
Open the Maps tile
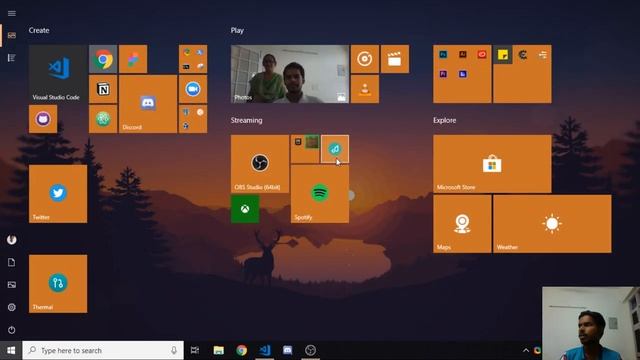(x=462, y=224)
